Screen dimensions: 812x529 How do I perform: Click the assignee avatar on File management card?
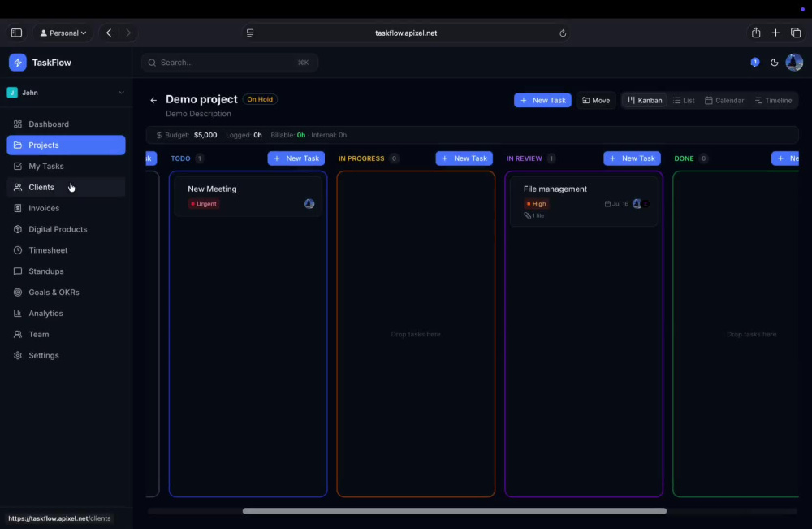point(637,204)
